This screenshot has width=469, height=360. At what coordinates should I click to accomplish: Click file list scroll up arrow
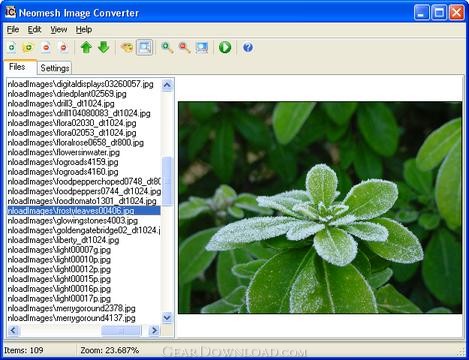pos(167,85)
